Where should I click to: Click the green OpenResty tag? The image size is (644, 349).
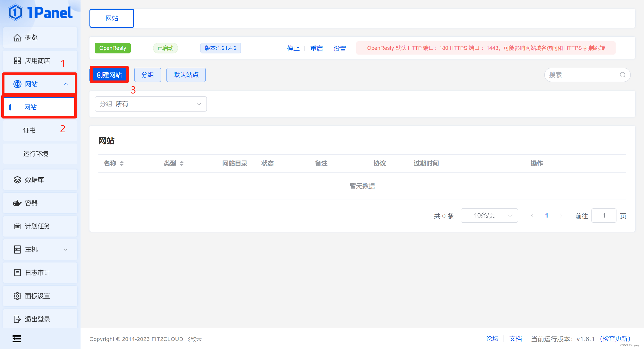click(113, 48)
